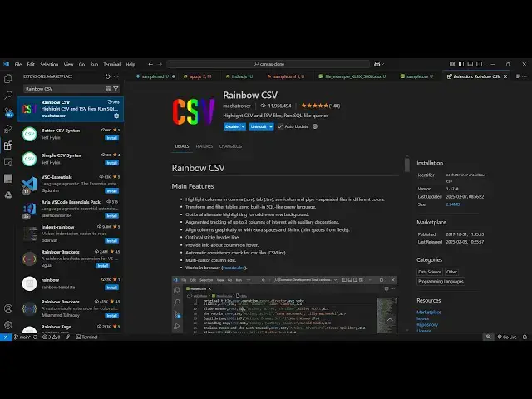Open the Selection menu
Viewport: 532px width, 399px height.
49,64
